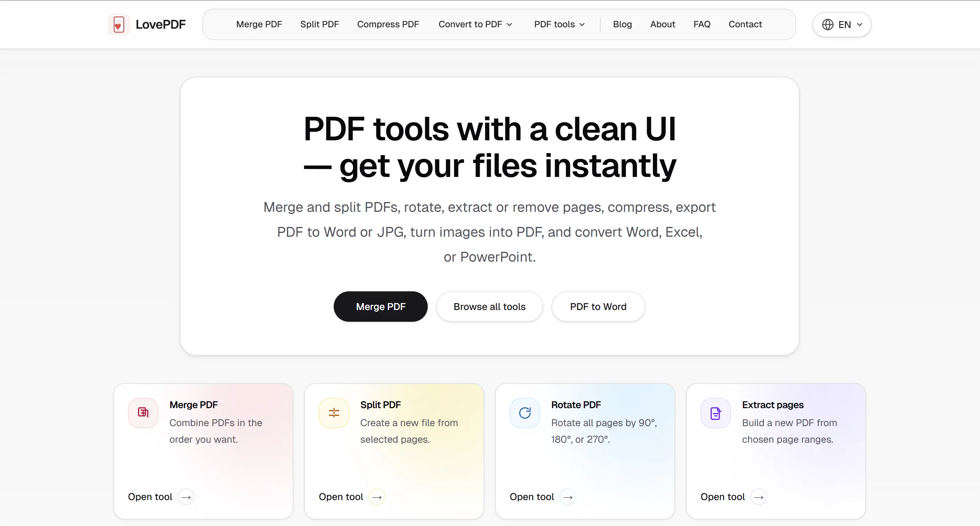980x526 pixels.
Task: Open the EN language selector
Action: pos(842,25)
